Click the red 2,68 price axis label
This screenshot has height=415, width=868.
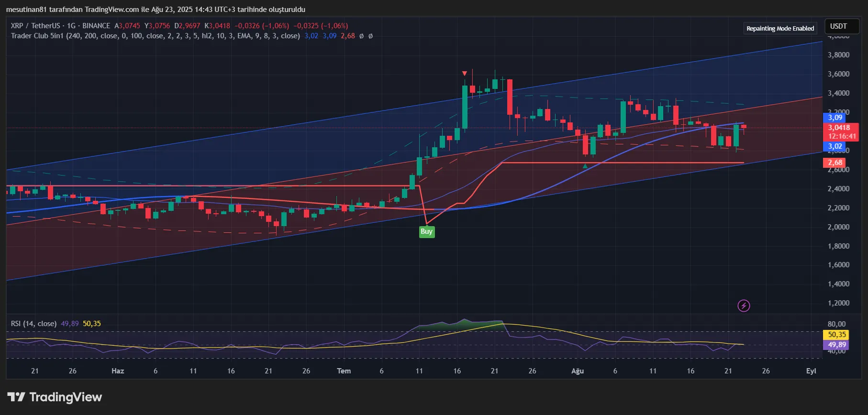(835, 163)
